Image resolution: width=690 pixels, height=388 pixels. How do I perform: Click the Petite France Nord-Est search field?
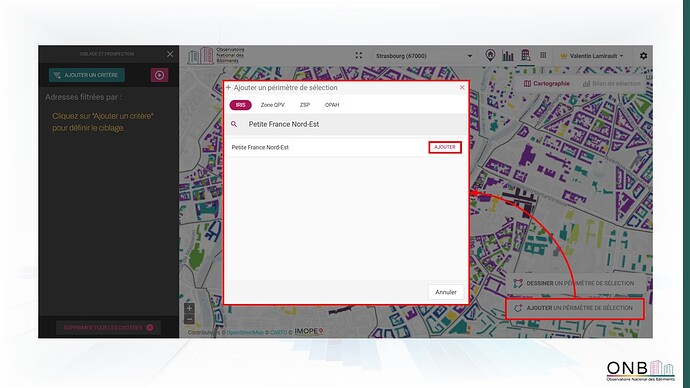click(x=346, y=124)
